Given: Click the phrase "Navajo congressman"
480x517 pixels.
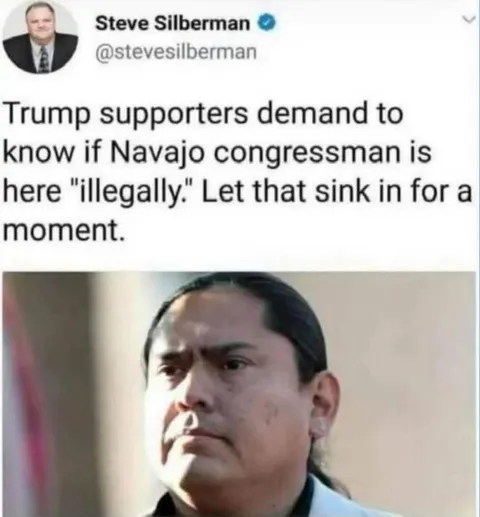Looking at the screenshot, I should point(255,153).
